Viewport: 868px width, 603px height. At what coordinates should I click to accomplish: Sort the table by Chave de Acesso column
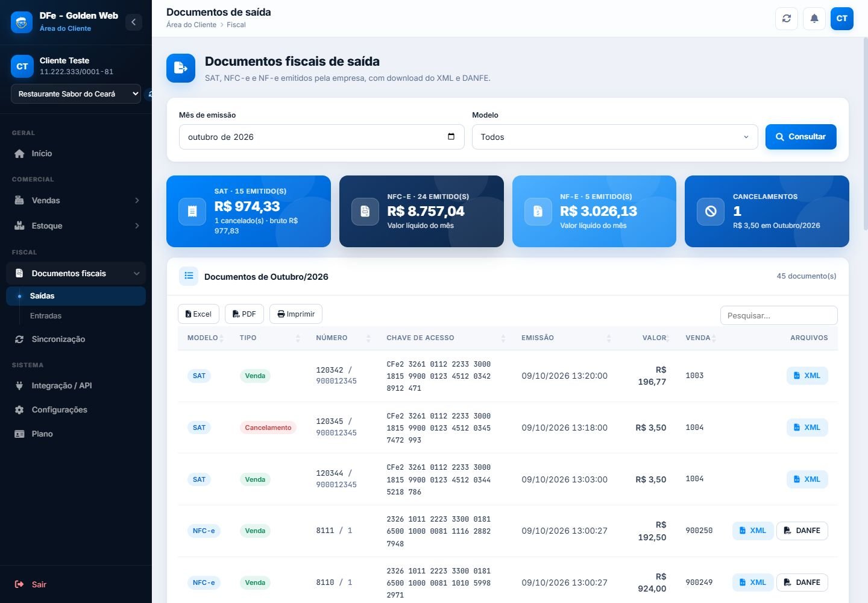pos(445,338)
